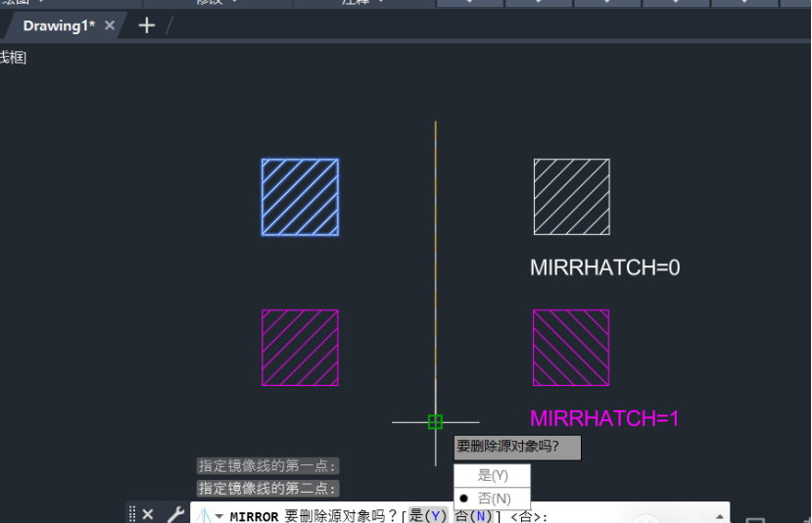Expand the recent commands arrow beside MIRROR icon

[x=219, y=516]
